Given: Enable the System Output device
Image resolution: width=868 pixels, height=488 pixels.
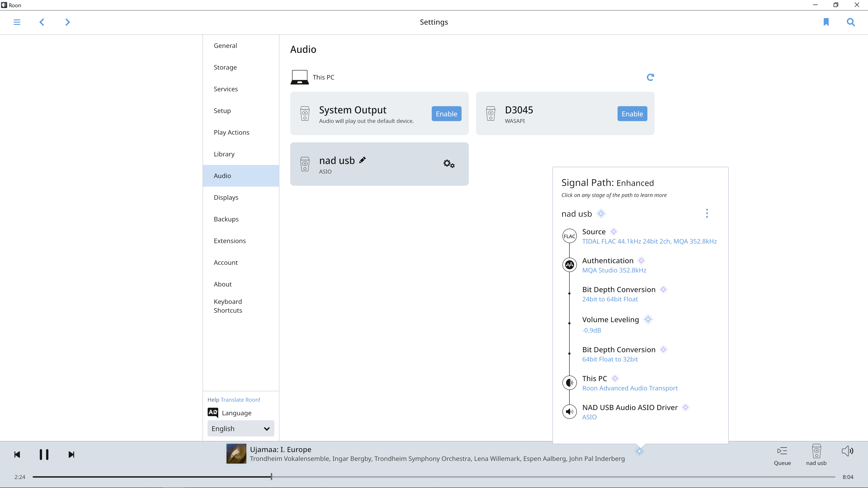Looking at the screenshot, I should point(446,114).
